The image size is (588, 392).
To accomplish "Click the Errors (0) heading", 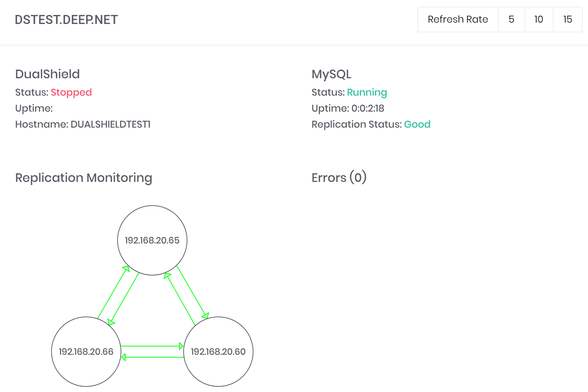I will tap(339, 177).
